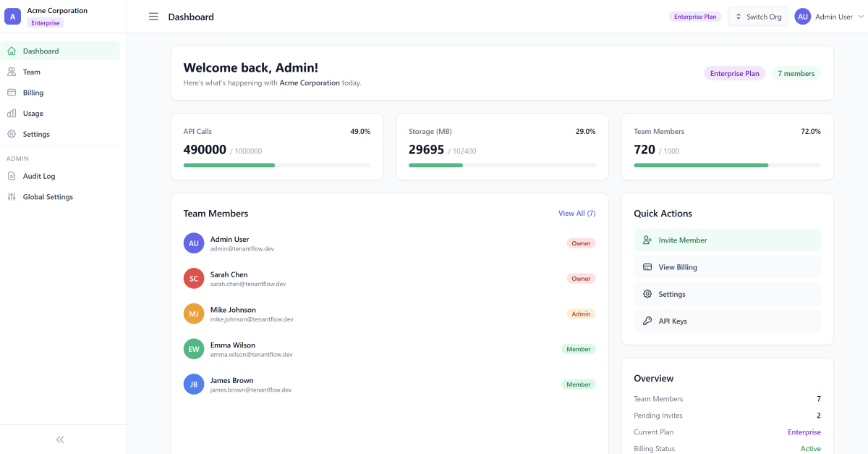Viewport: 868px width, 454px height.
Task: Collapse the sidebar with the chevron
Action: point(59,440)
